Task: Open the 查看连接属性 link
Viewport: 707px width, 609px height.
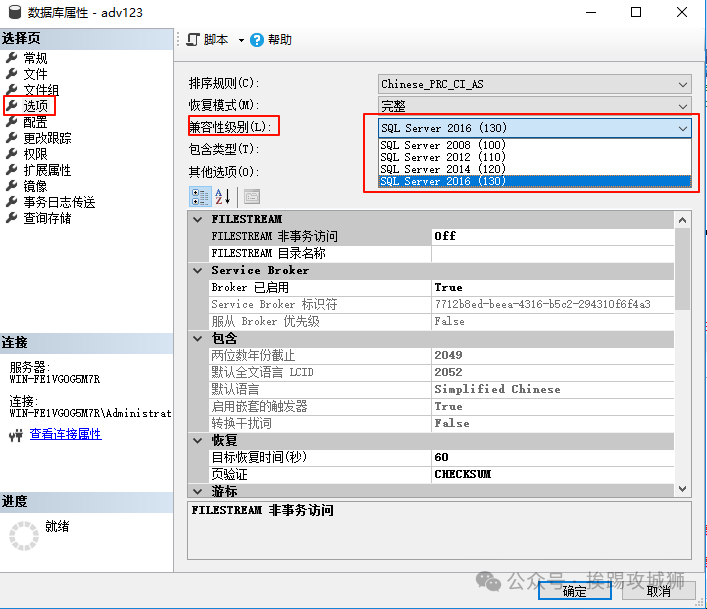Action: coord(65,435)
